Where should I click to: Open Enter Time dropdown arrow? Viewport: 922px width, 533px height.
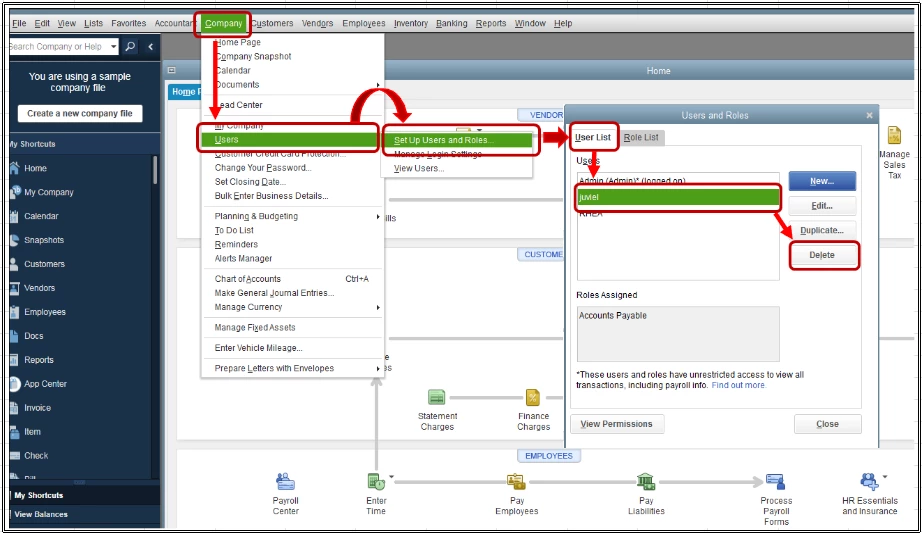click(391, 477)
